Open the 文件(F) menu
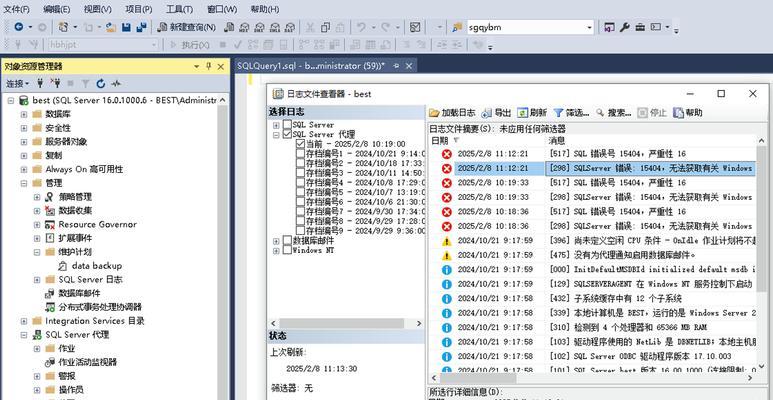This screenshot has height=400, width=773. coord(17,9)
